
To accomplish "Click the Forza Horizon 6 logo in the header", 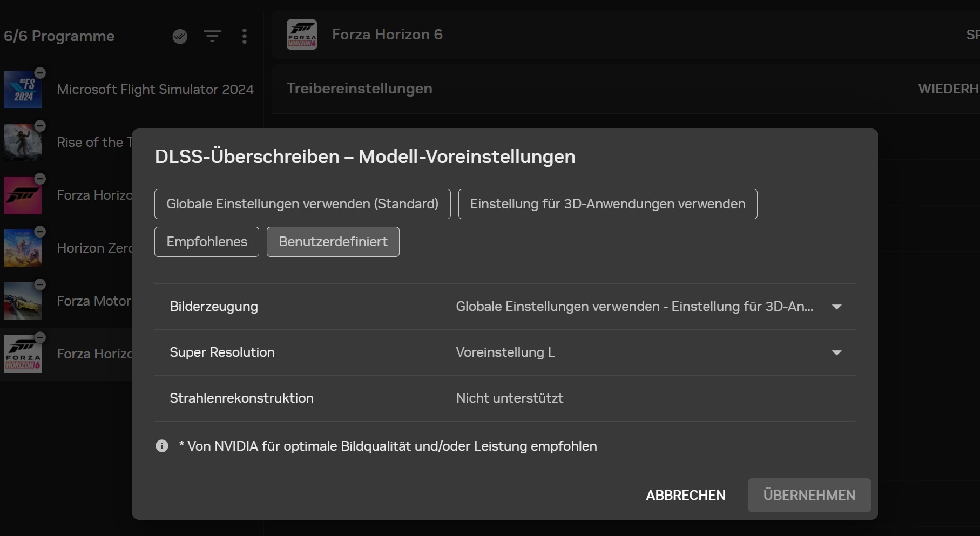I will (x=302, y=35).
